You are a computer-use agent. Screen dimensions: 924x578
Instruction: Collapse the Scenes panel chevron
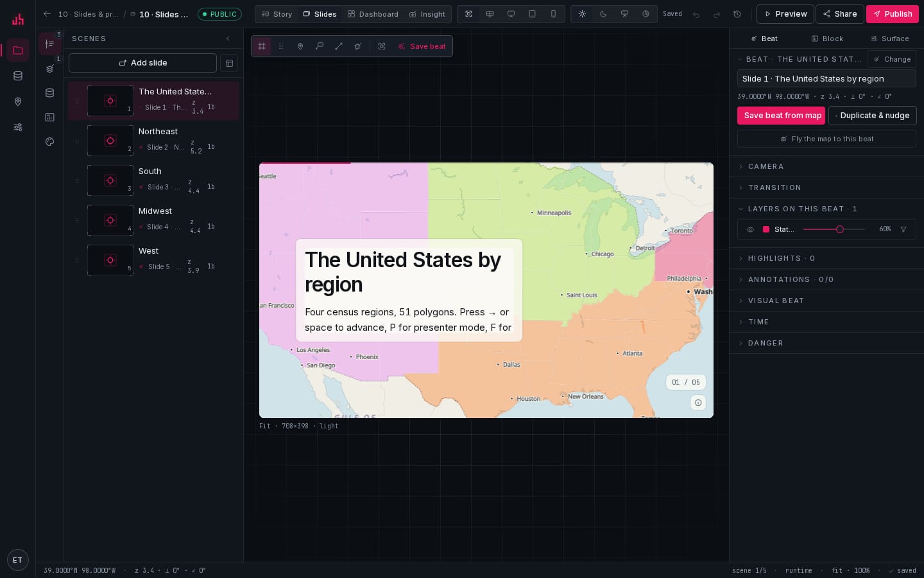228,39
